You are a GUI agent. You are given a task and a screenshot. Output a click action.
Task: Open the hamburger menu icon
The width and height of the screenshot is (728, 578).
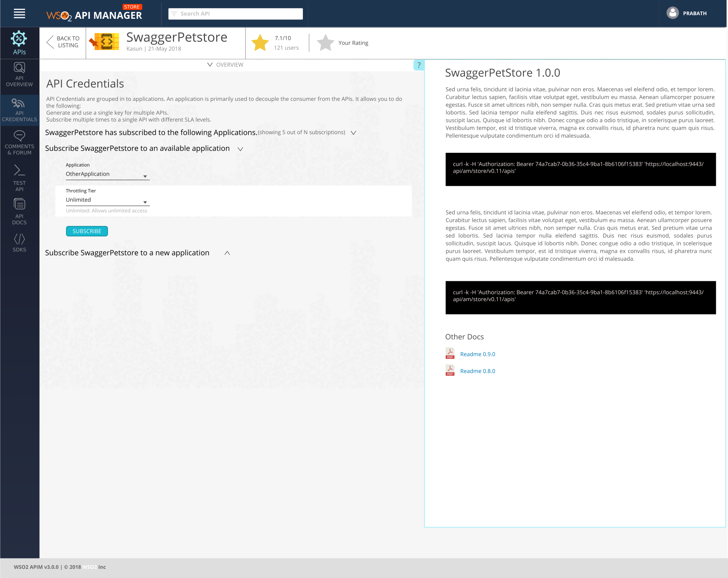tap(19, 14)
